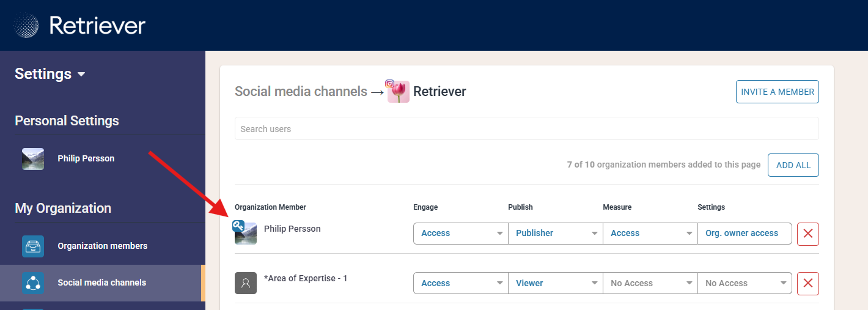Open Philip Persson personal settings entry
868x310 pixels.
coord(103,158)
